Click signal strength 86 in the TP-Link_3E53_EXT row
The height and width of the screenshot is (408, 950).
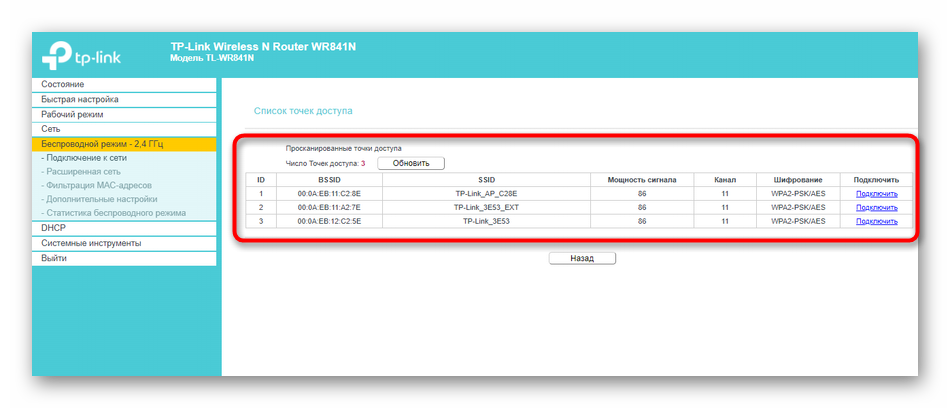[642, 207]
